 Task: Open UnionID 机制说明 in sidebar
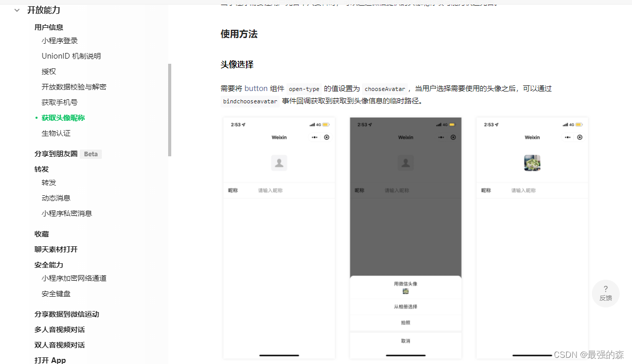tap(71, 56)
